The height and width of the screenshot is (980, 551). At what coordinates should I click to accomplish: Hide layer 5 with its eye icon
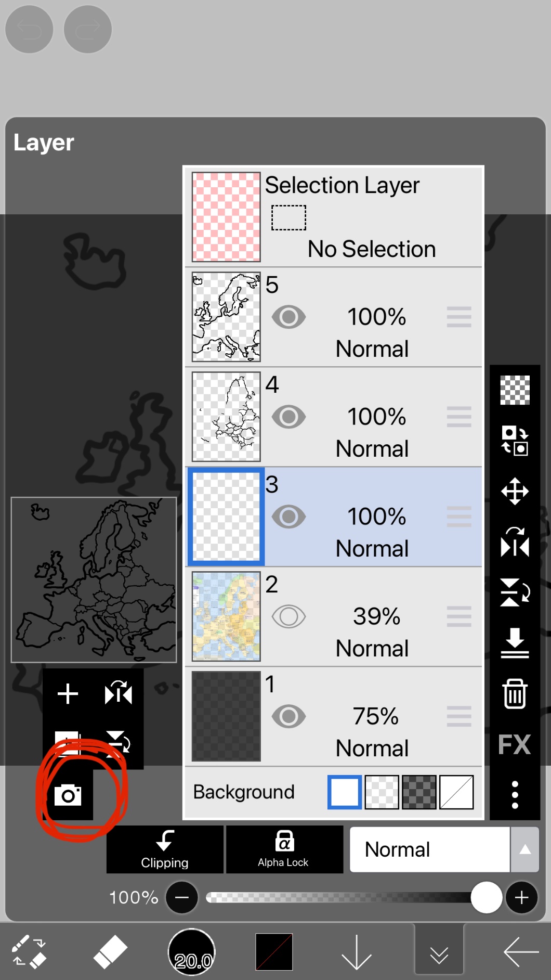click(x=288, y=317)
